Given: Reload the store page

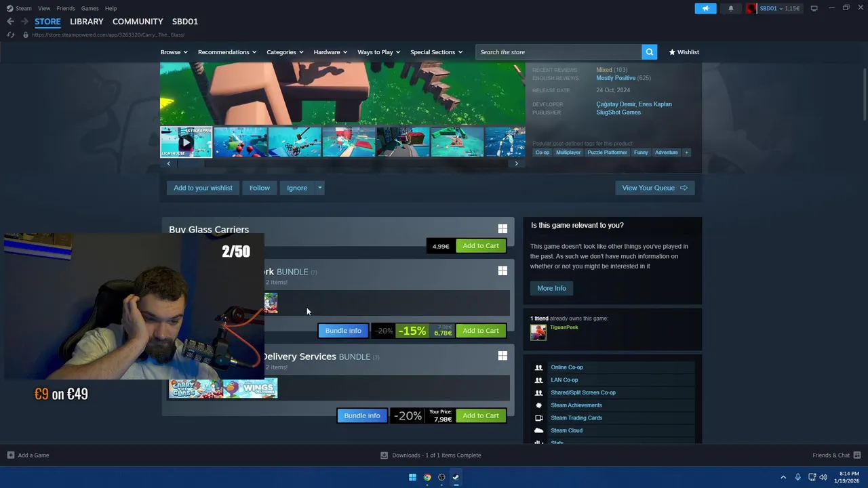Looking at the screenshot, I should [x=10, y=35].
